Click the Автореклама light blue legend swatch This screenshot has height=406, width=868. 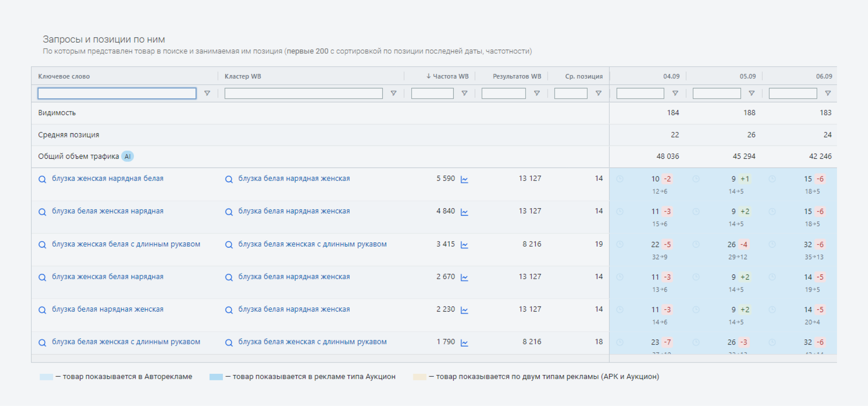pyautogui.click(x=46, y=377)
